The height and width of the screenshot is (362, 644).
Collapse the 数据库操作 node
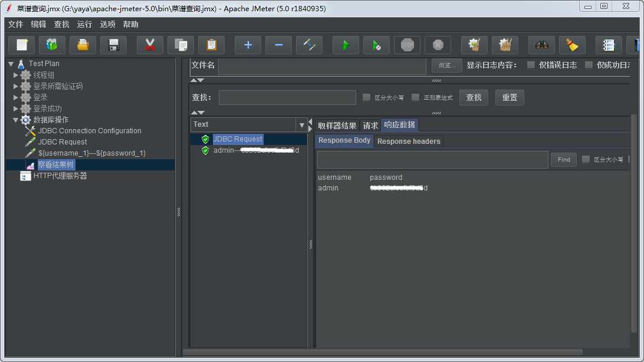coord(15,120)
